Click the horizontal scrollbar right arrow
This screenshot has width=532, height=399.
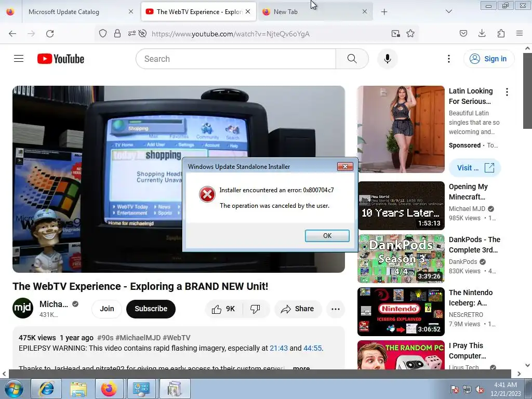coord(519,374)
